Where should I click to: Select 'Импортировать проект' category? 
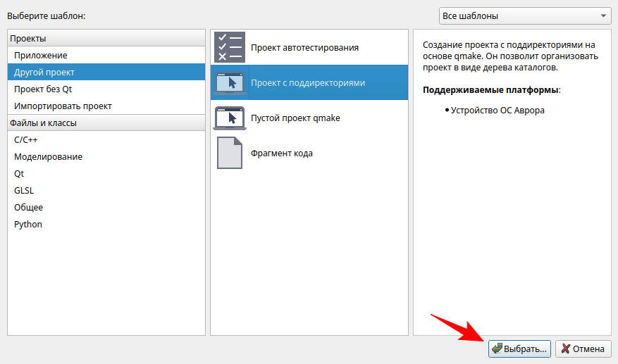coord(63,106)
